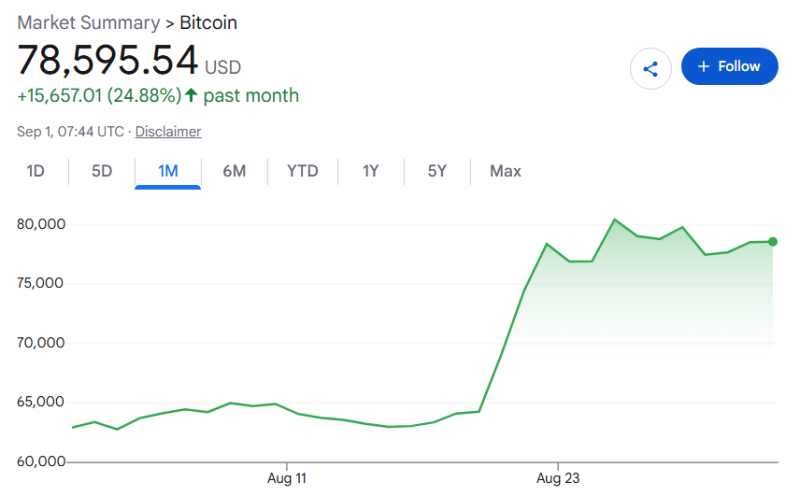Click the USD currency label
800x496 pixels.
223,67
